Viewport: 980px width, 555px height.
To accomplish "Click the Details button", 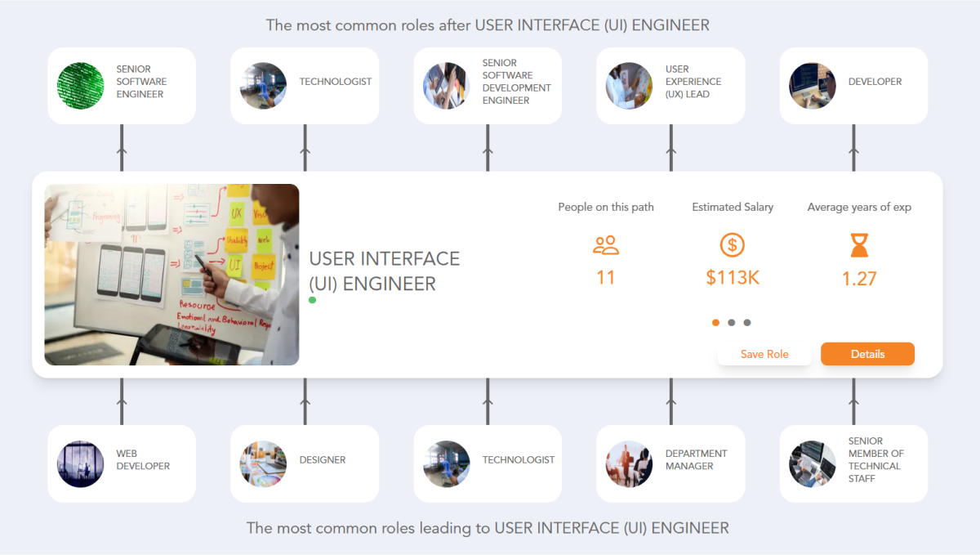I will pyautogui.click(x=867, y=353).
